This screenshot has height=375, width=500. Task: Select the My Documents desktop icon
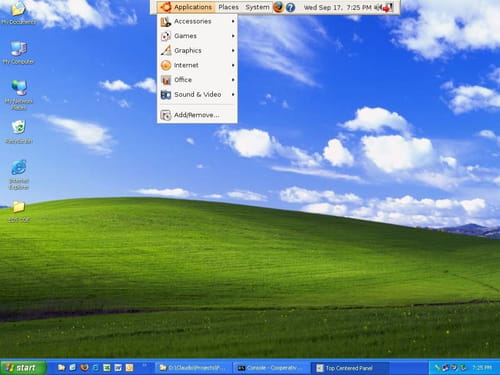pos(19,13)
